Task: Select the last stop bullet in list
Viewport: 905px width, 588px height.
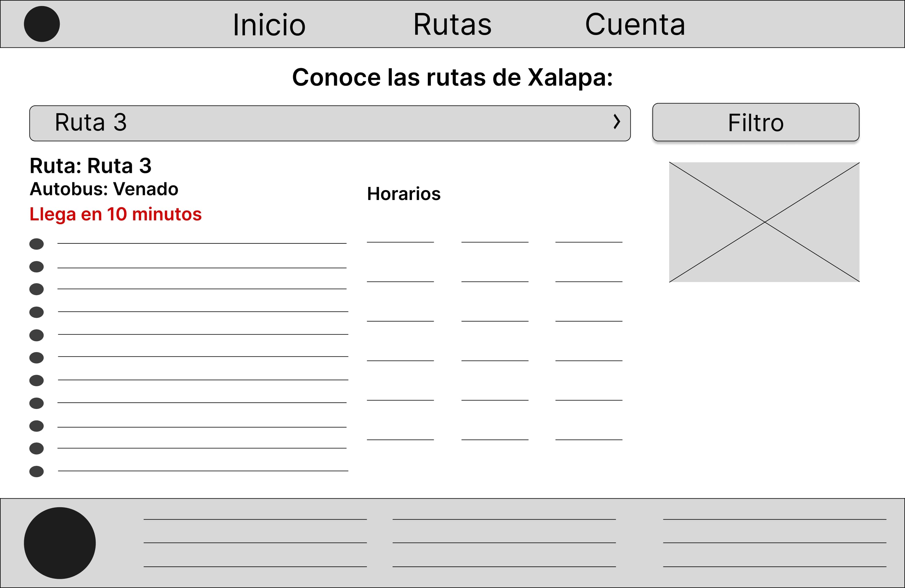Action: pos(36,472)
